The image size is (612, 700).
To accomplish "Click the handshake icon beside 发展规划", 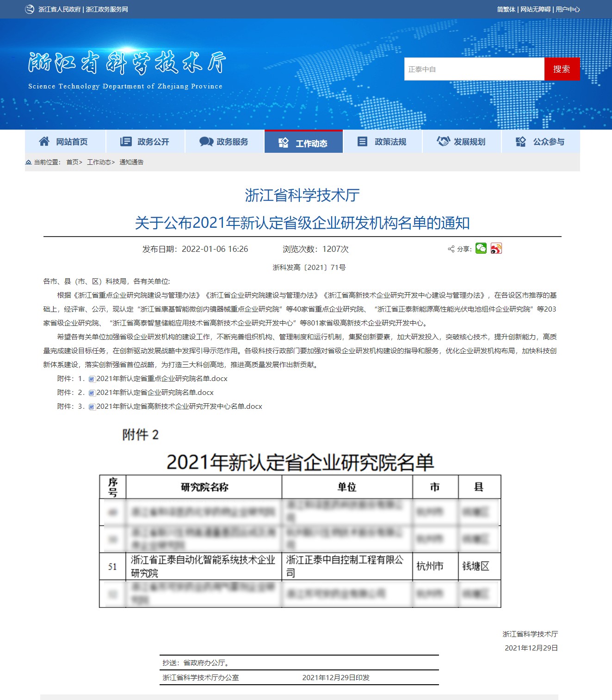I will (443, 141).
